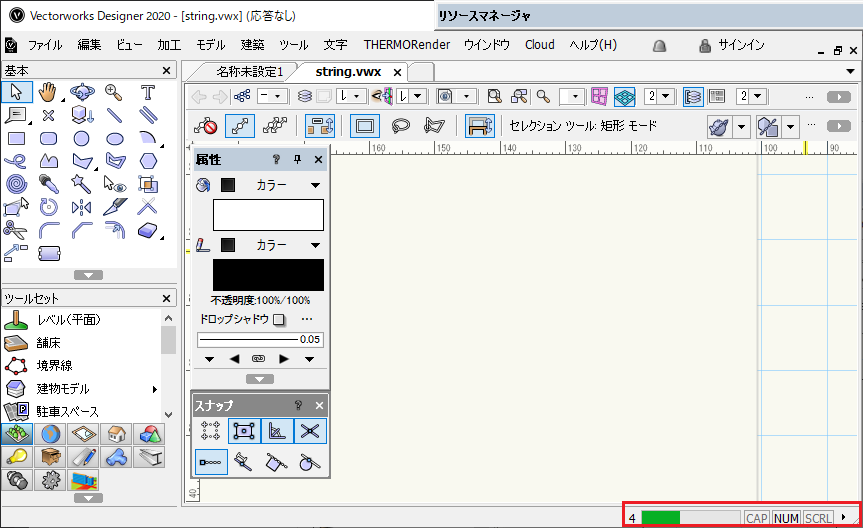Viewport: 863px width, 528px height.
Task: Select the Rectangle tool
Action: 17,138
